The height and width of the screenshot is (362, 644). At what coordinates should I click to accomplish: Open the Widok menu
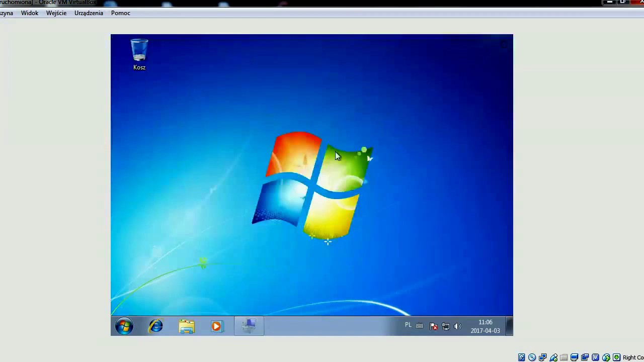[30, 13]
